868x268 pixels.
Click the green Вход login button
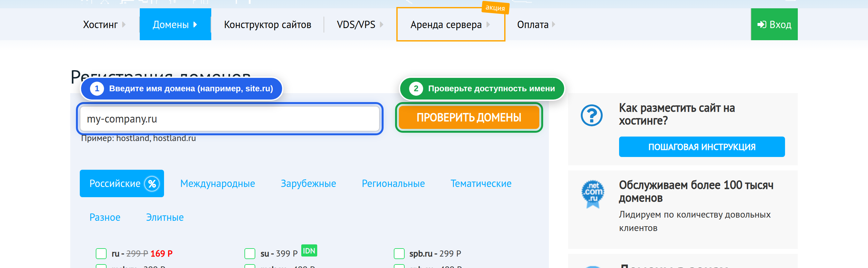(774, 25)
